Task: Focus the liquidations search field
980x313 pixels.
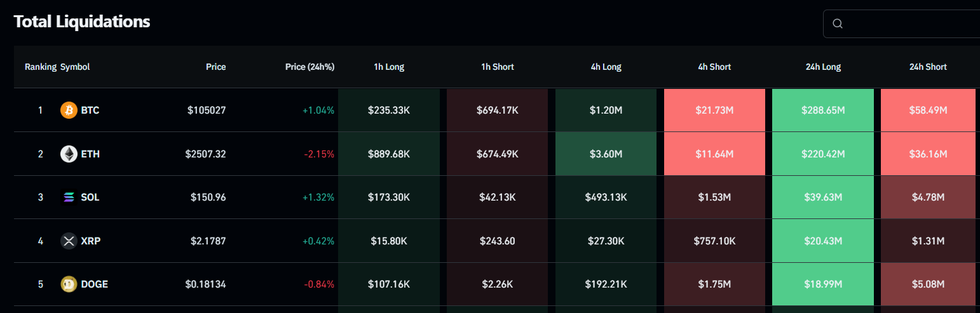Action: (x=909, y=24)
